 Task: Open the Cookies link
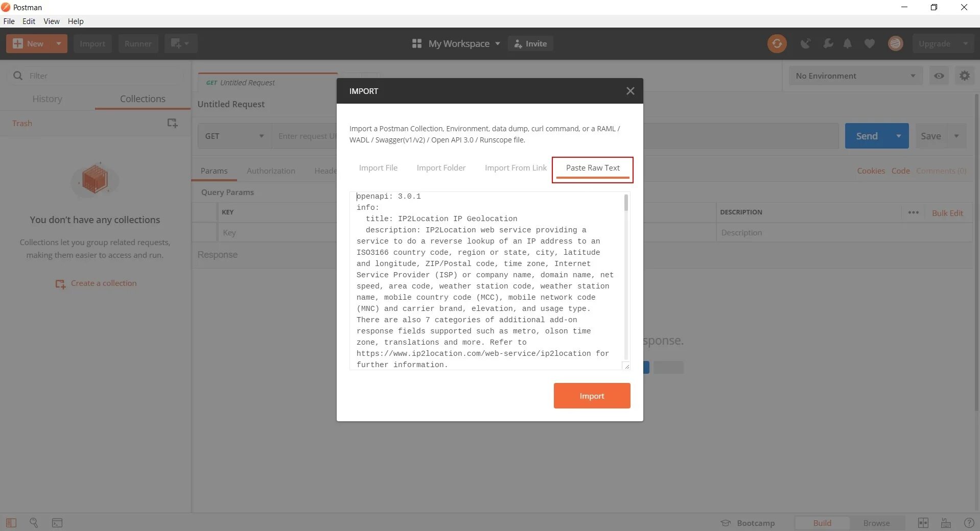[x=871, y=171]
